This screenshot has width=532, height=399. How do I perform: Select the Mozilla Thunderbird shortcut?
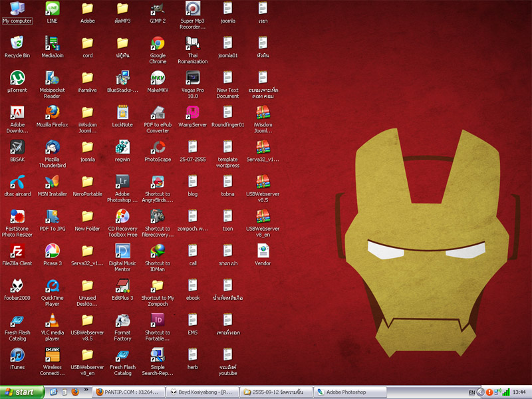pos(53,154)
